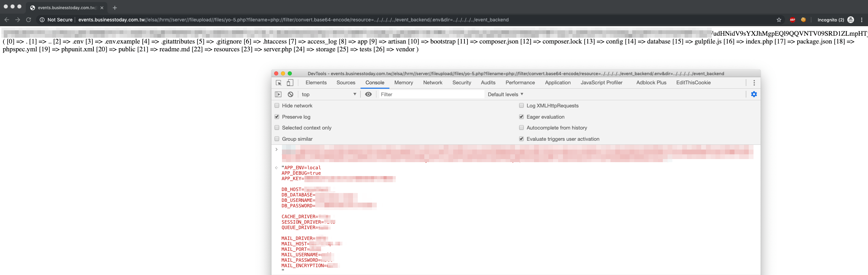Open console settings gear
The height and width of the screenshot is (275, 868).
pos(754,94)
